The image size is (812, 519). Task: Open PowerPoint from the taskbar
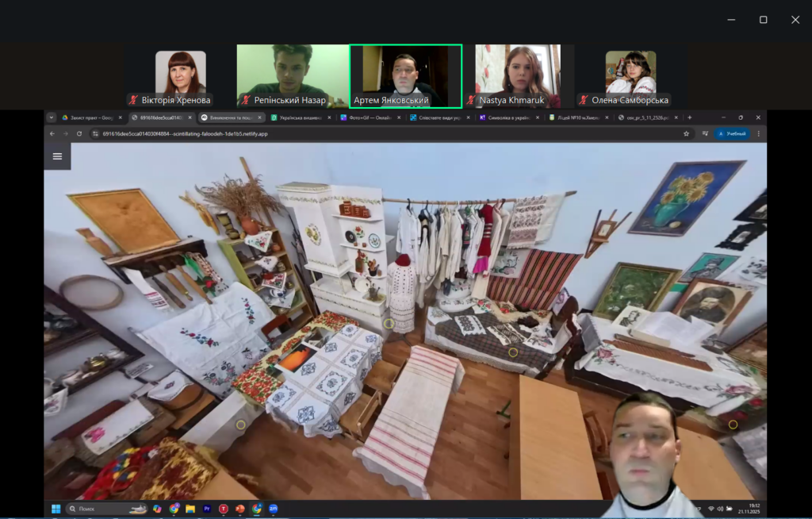[x=239, y=509]
